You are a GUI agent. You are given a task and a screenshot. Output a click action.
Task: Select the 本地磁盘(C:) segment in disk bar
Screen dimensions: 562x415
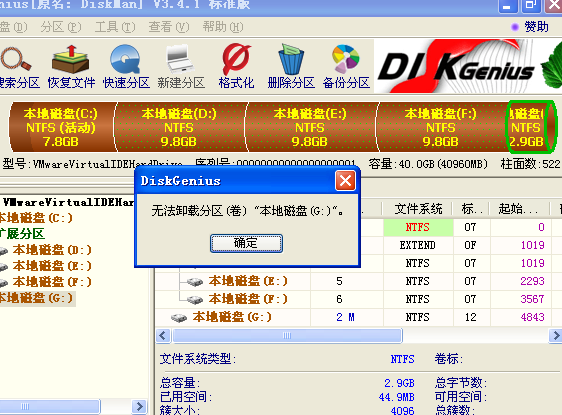pos(62,127)
